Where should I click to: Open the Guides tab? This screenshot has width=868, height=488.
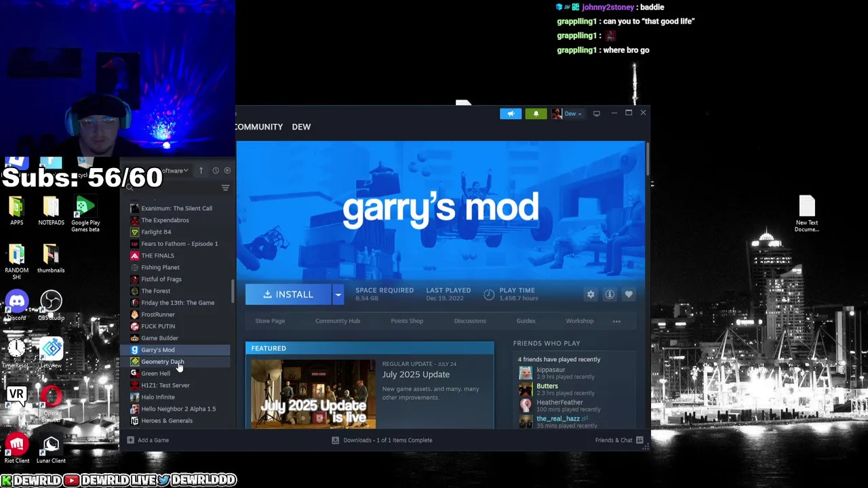tap(526, 321)
